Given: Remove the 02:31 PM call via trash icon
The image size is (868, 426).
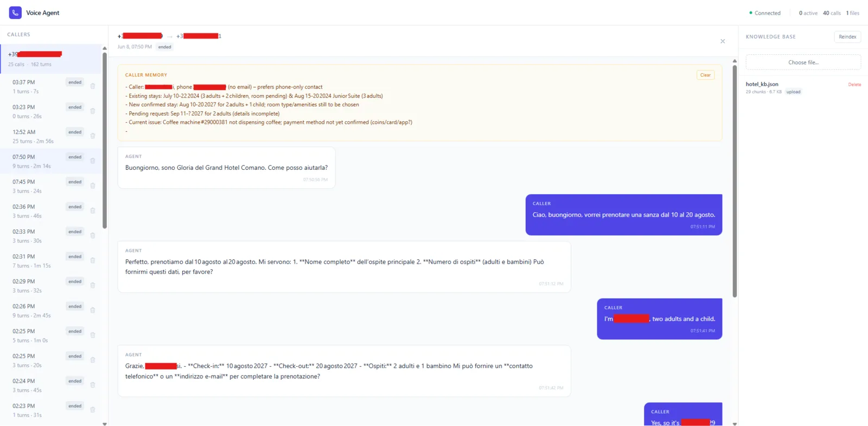Looking at the screenshot, I should point(93,260).
